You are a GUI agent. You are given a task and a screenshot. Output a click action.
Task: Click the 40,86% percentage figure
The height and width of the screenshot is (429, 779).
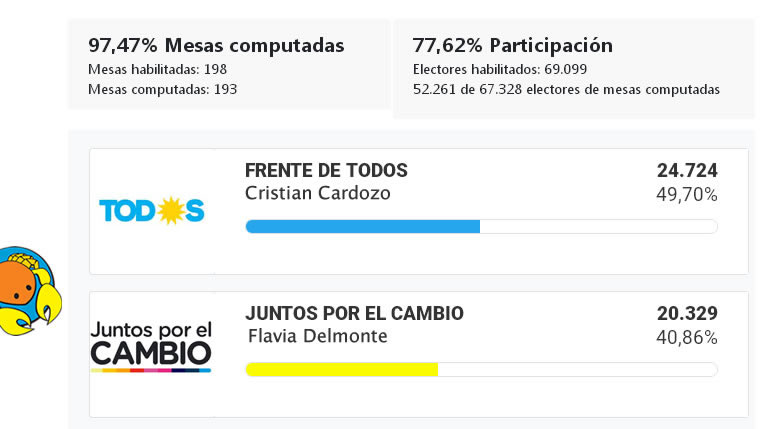[687, 338]
